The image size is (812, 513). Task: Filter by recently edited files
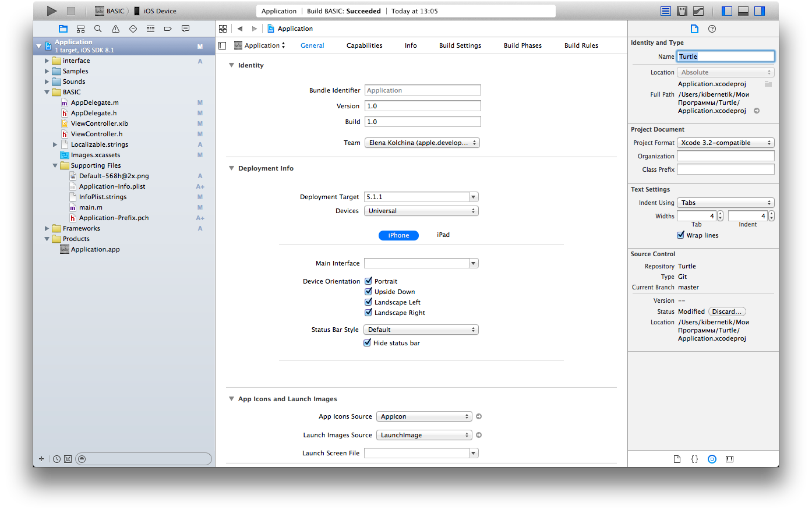57,459
